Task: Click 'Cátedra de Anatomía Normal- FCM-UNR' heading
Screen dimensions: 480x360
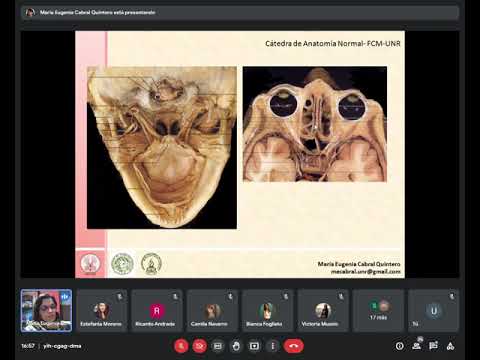Action: tap(333, 43)
